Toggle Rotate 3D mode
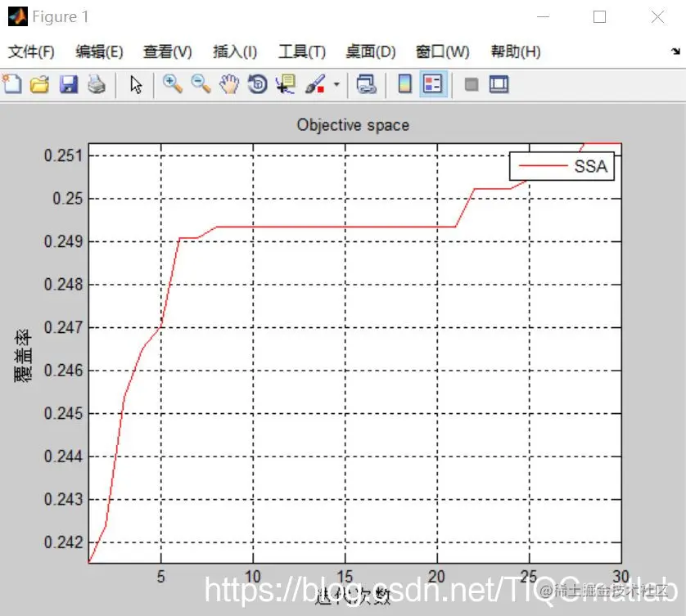The height and width of the screenshot is (616, 686). (x=256, y=83)
